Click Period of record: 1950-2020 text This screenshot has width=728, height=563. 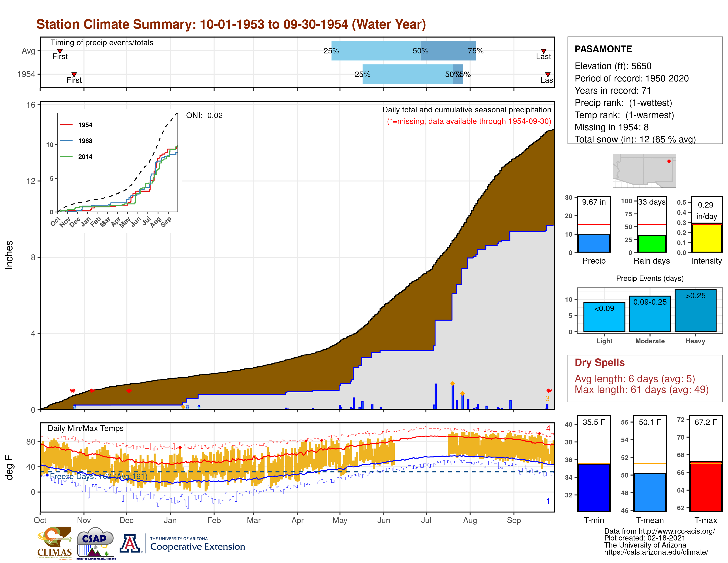pyautogui.click(x=631, y=78)
